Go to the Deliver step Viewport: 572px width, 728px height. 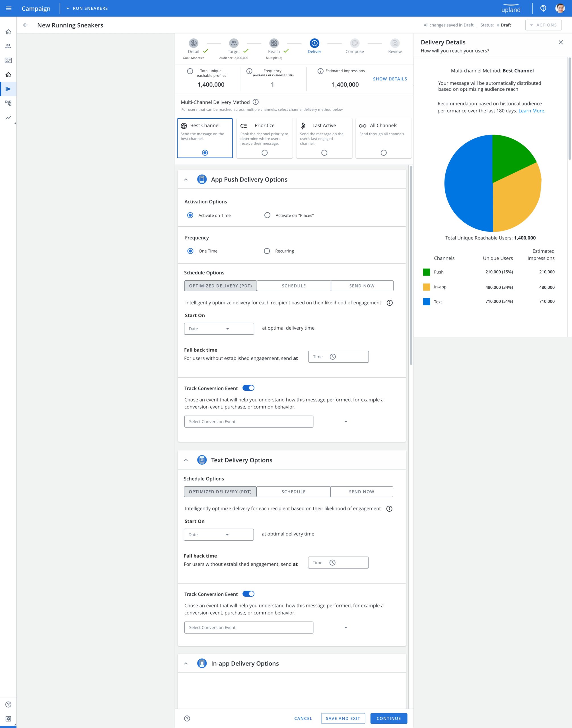pyautogui.click(x=314, y=43)
